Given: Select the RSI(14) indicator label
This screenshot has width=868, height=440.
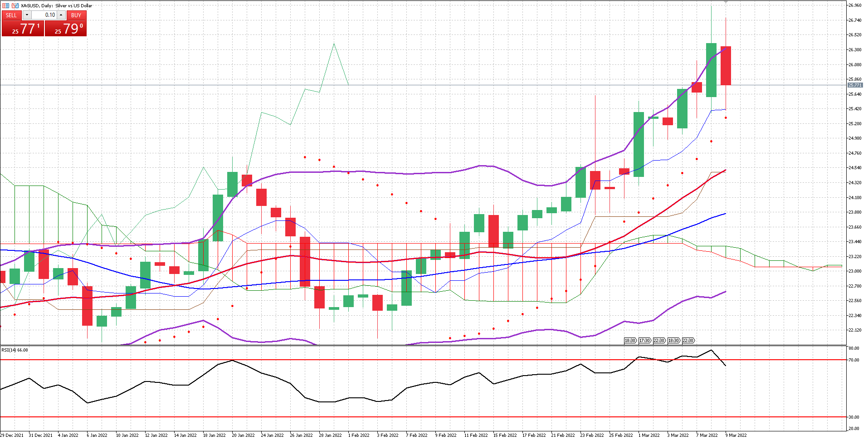Looking at the screenshot, I should [x=15, y=350].
